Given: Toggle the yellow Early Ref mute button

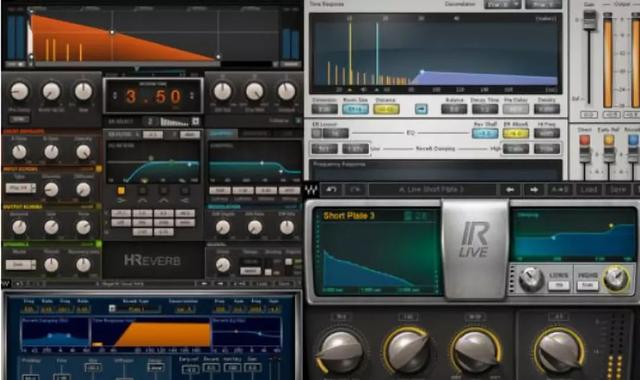Looking at the screenshot, I should [x=609, y=140].
